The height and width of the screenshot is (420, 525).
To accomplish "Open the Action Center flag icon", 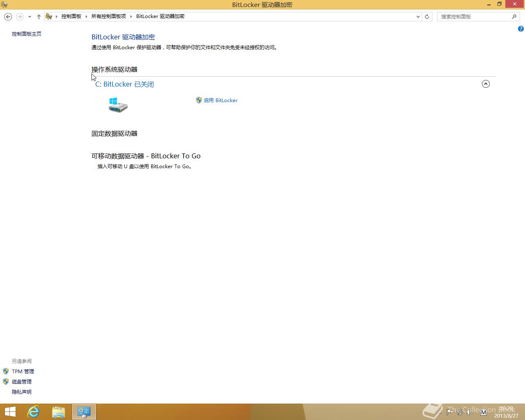I will (450, 412).
